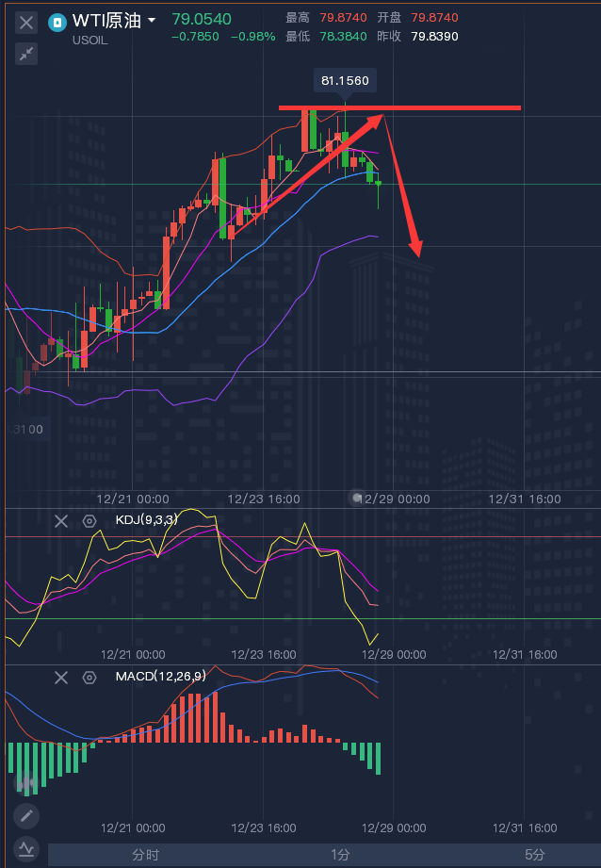Viewport: 601px width, 868px height.
Task: Click the WTI crude oil symbol logo
Action: click(57, 23)
